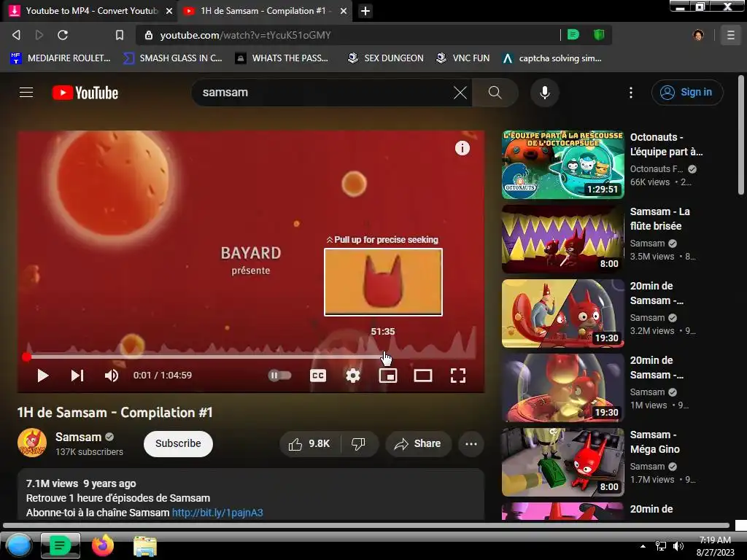Open system volume tray icon

click(678, 546)
